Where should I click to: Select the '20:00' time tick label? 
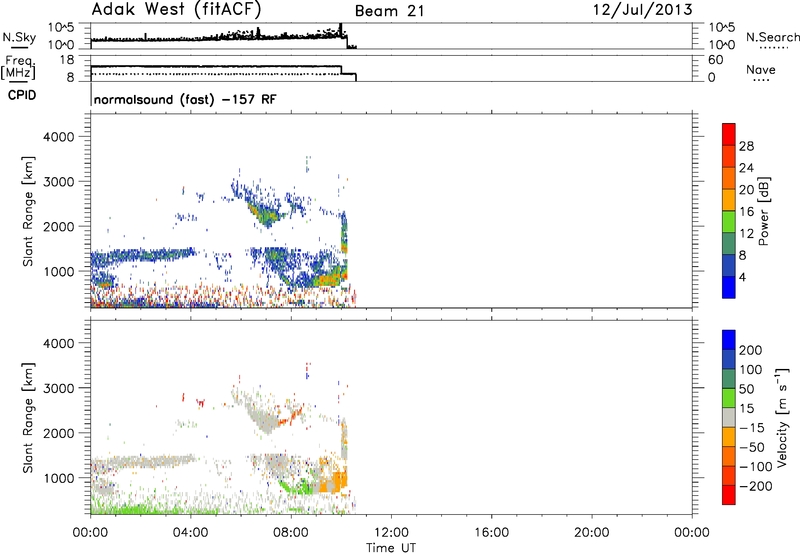(592, 533)
